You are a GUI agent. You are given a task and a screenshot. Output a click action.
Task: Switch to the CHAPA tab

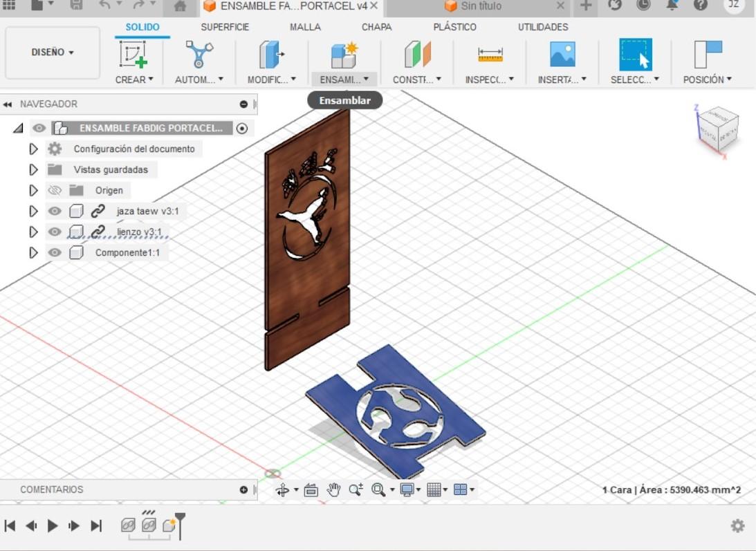coord(376,27)
